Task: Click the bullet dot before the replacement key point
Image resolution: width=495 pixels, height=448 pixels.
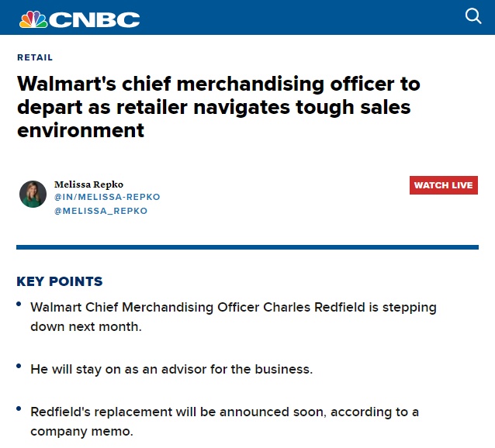Action: click(x=19, y=408)
